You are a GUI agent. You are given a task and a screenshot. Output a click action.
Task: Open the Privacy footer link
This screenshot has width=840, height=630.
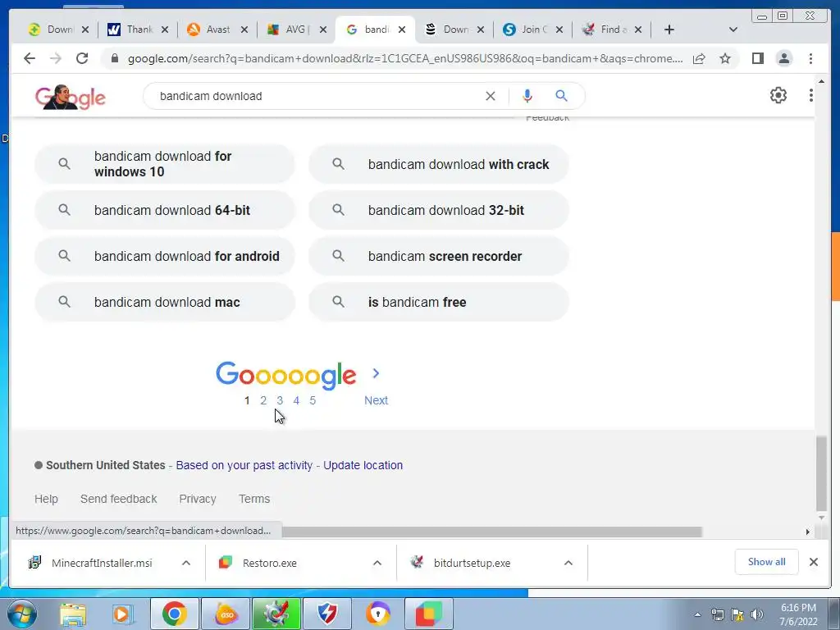[x=198, y=499]
